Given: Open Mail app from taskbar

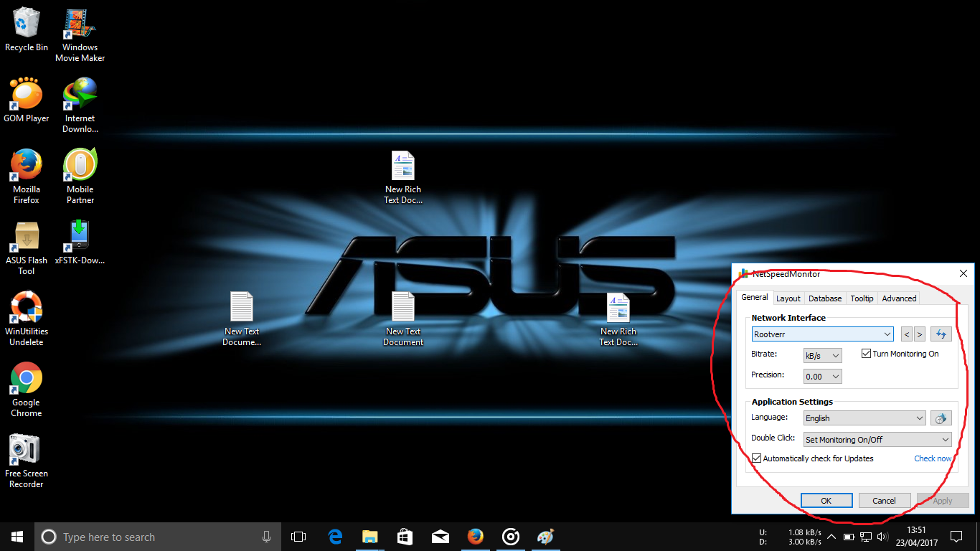Looking at the screenshot, I should click(440, 537).
